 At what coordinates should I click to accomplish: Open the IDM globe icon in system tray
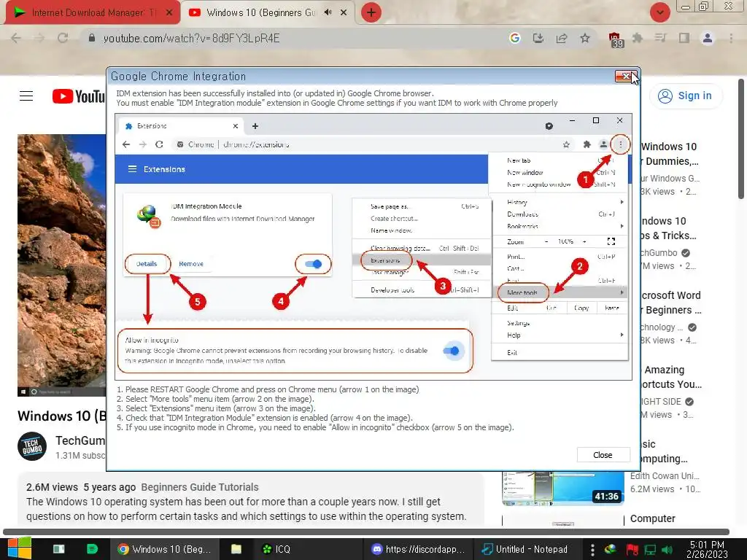tap(611, 550)
